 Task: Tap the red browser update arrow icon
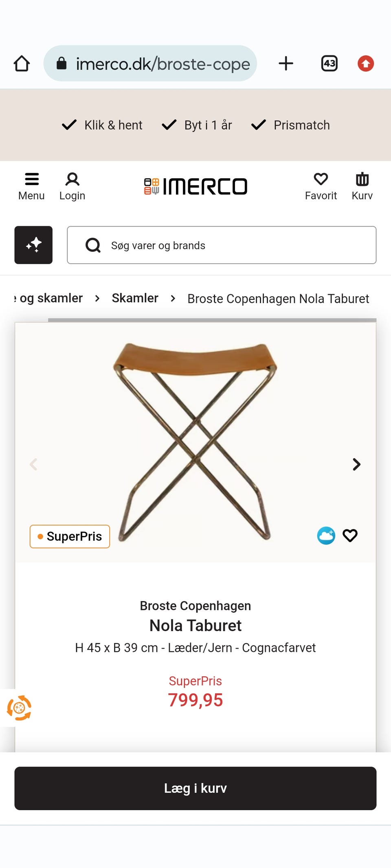[365, 63]
